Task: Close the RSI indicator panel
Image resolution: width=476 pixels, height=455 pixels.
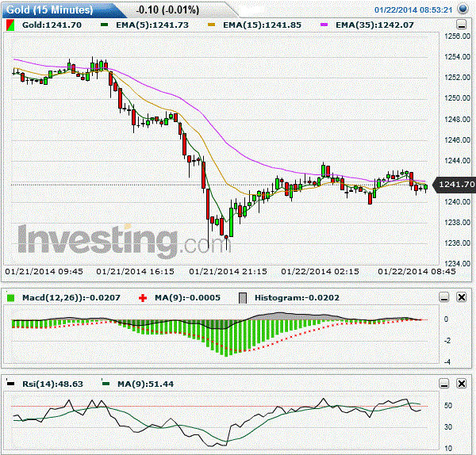Action: (462, 384)
